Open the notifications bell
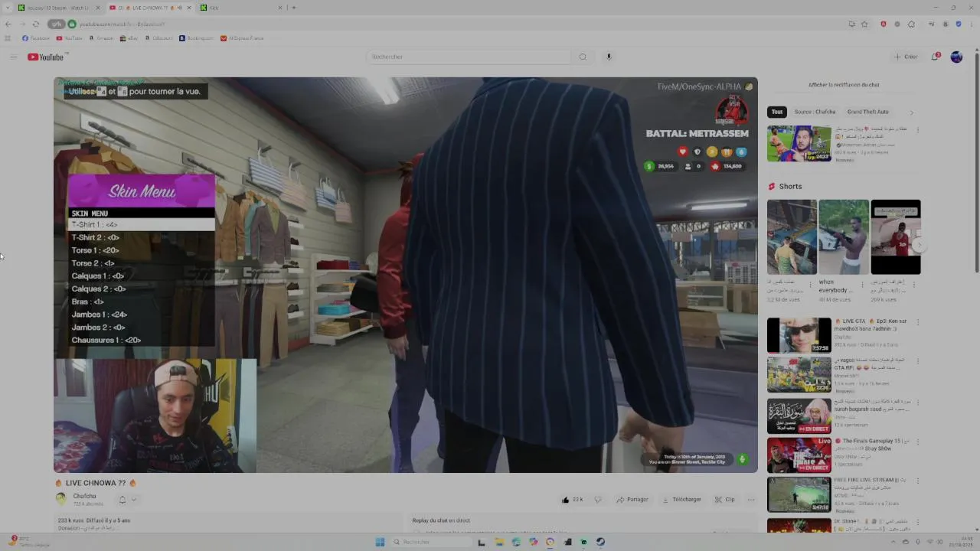The image size is (980, 551). 935,57
